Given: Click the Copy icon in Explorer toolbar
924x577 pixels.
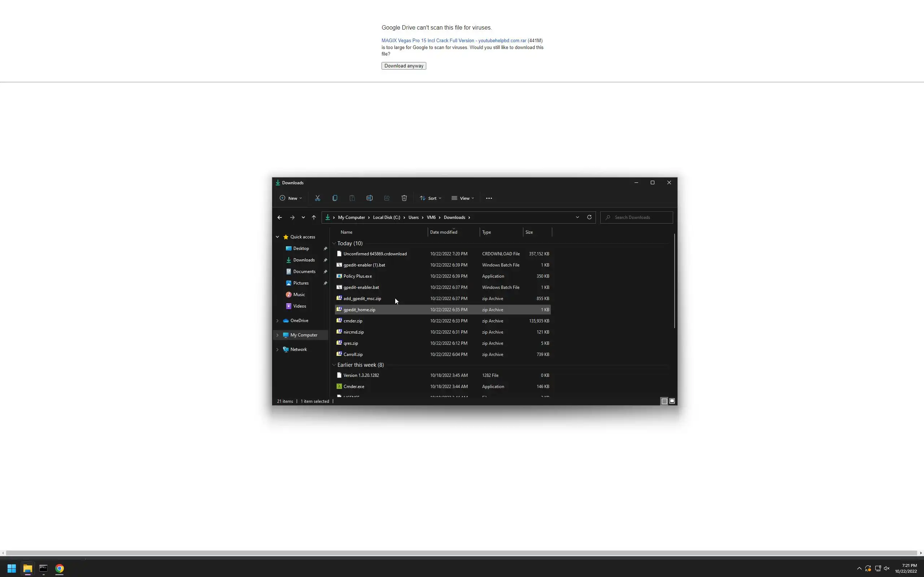Looking at the screenshot, I should click(335, 198).
